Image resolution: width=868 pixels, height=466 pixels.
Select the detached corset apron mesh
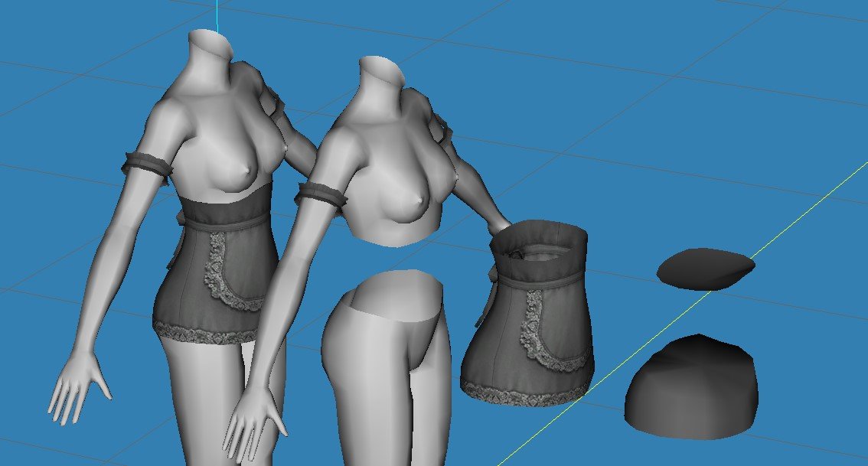529,315
